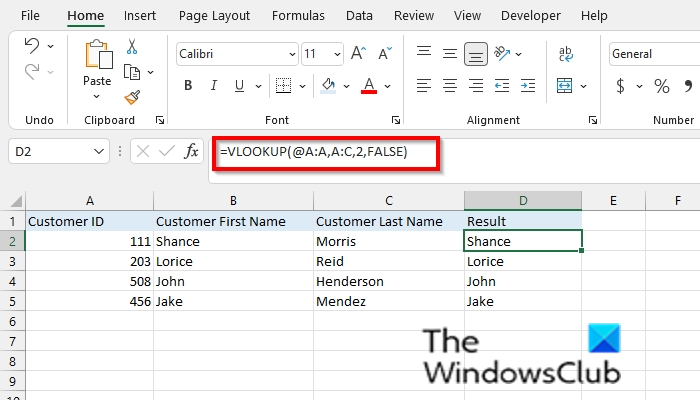This screenshot has width=700, height=400.
Task: Apply Percent Style format
Action: pyautogui.click(x=662, y=85)
